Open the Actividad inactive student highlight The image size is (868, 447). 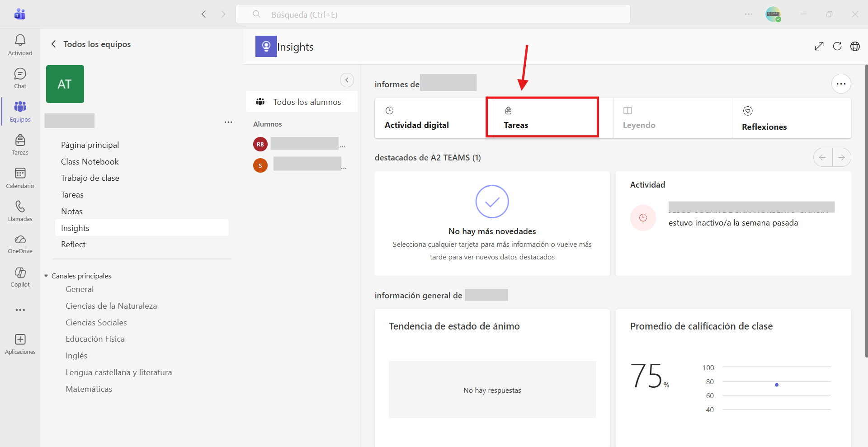click(x=733, y=223)
